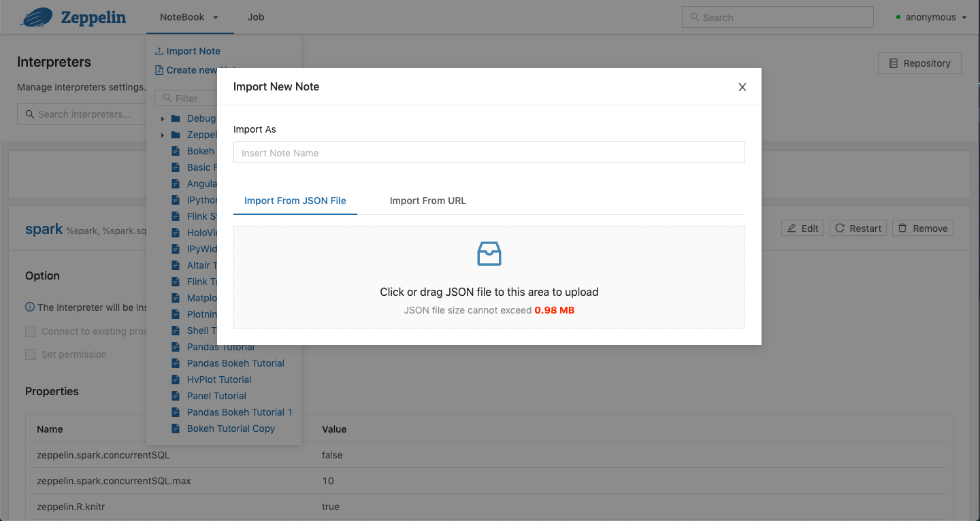This screenshot has width=980, height=521.
Task: Click zeppelin.spark.concurrentSQL property name
Action: tap(103, 455)
